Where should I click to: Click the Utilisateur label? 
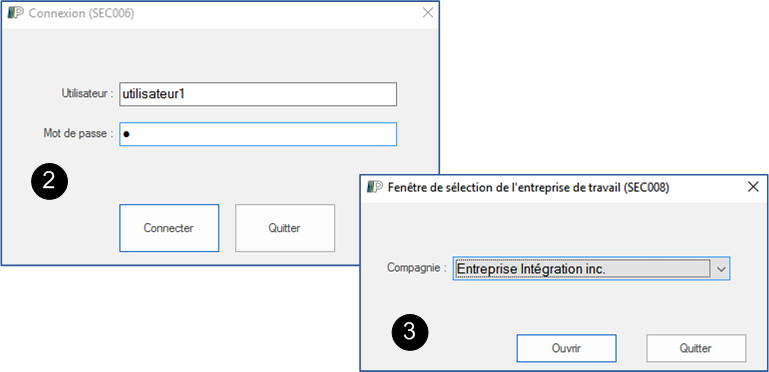point(87,94)
